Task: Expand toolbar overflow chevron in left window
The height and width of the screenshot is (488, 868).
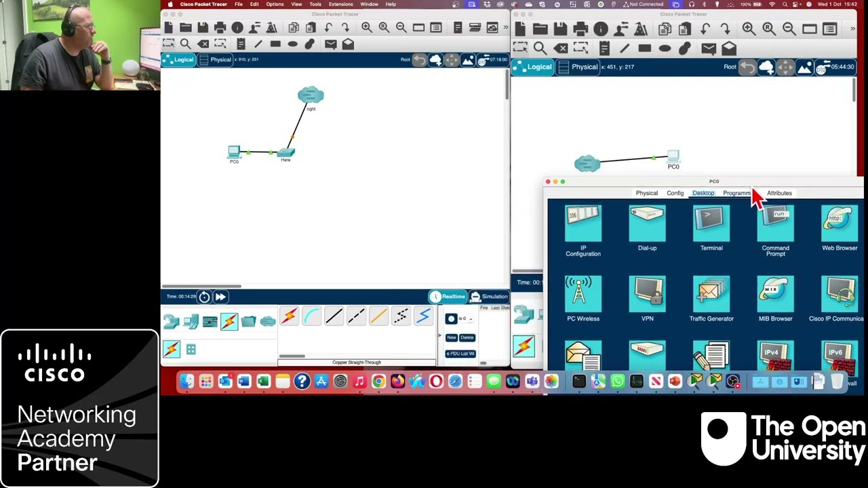Action: coord(505,28)
